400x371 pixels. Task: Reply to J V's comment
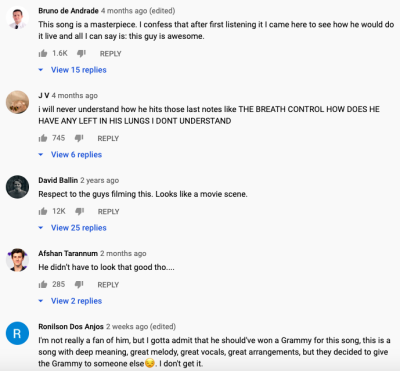pyautogui.click(x=108, y=138)
